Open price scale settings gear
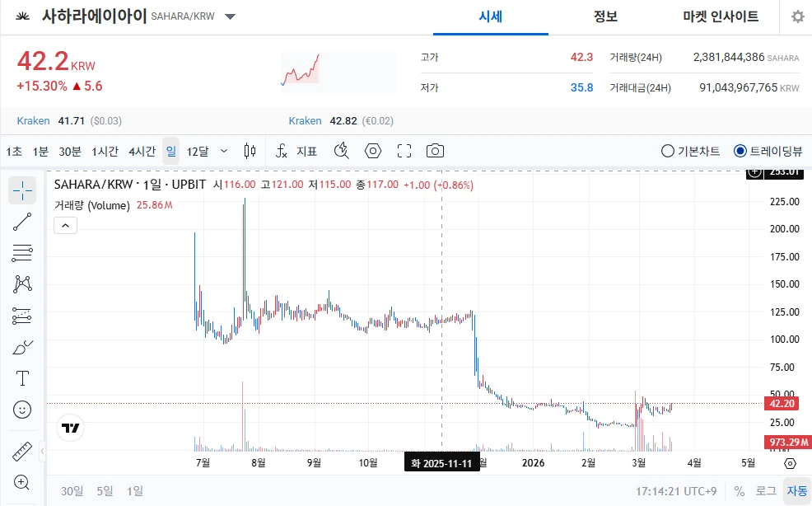This screenshot has height=506, width=812. (x=791, y=463)
